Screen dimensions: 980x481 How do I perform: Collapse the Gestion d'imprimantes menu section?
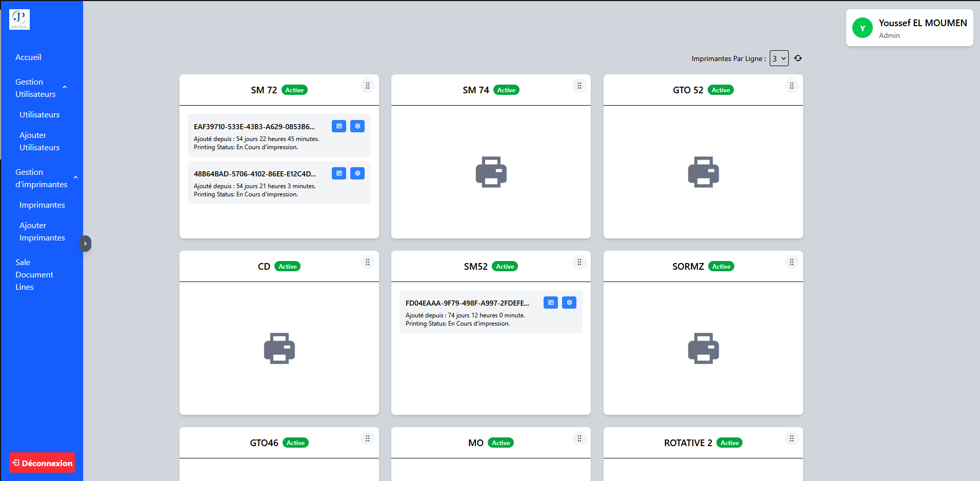click(x=75, y=178)
